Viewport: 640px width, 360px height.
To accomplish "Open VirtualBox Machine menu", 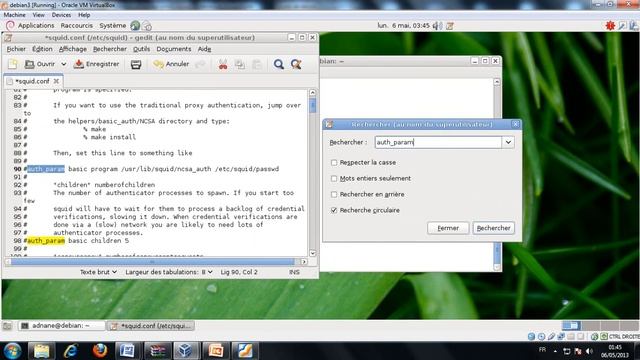I will [x=14, y=15].
